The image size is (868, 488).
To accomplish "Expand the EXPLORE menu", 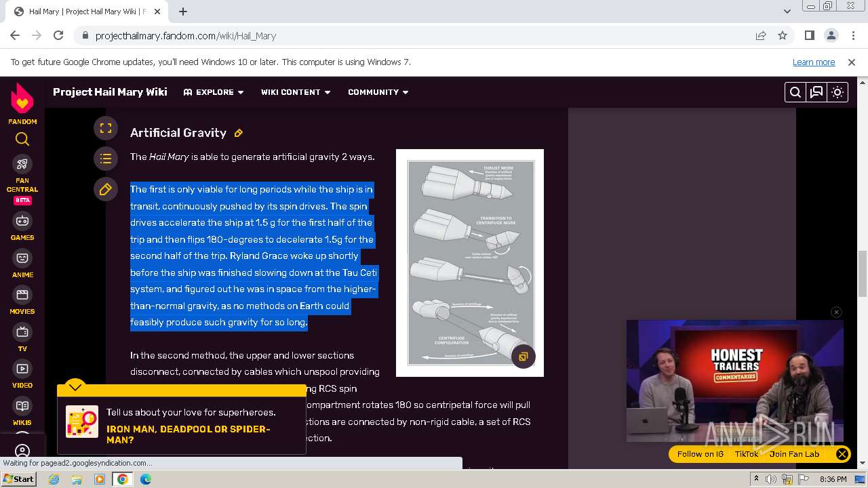I will coord(214,92).
